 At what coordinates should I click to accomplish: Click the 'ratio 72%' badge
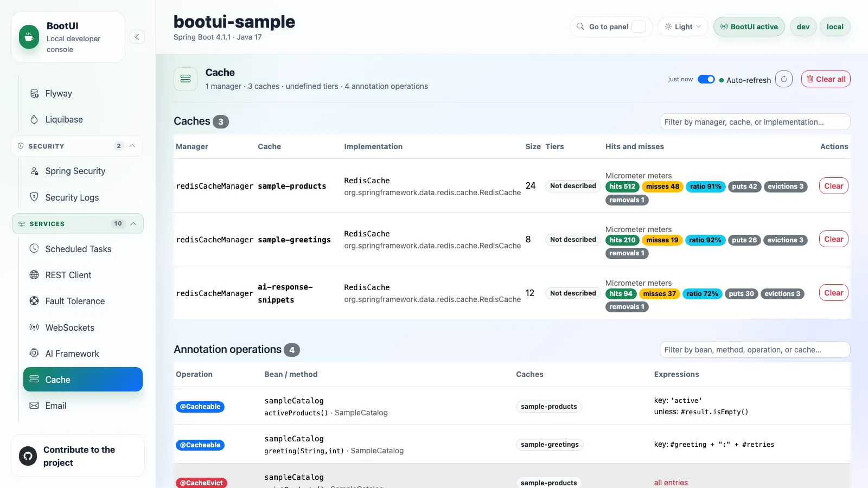pyautogui.click(x=702, y=294)
